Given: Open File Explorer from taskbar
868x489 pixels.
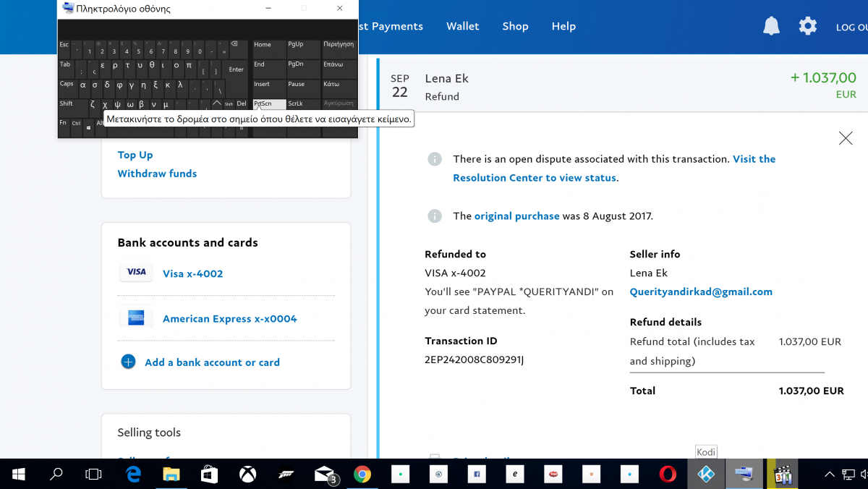Looking at the screenshot, I should pos(171,474).
